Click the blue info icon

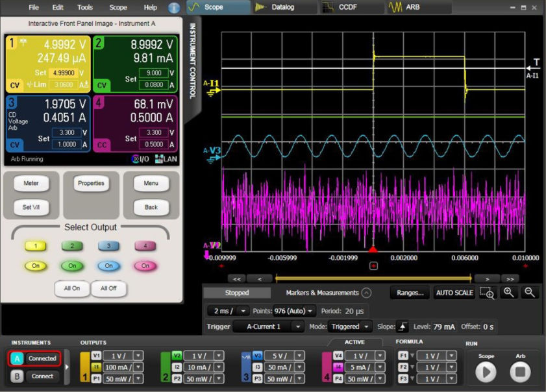174,8
